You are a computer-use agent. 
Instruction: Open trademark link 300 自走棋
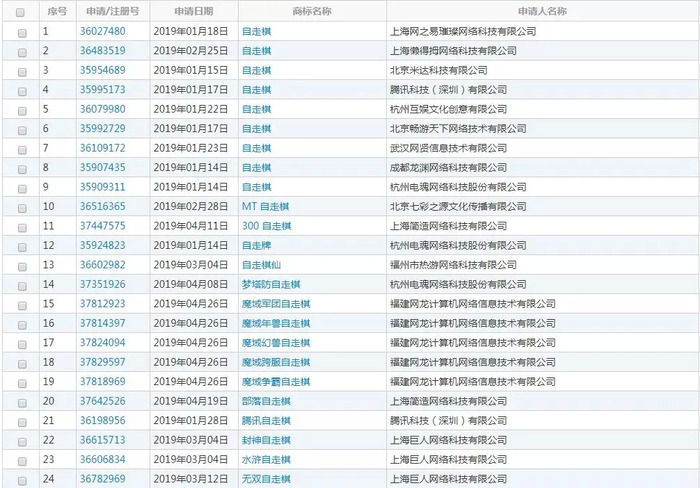pos(267,226)
